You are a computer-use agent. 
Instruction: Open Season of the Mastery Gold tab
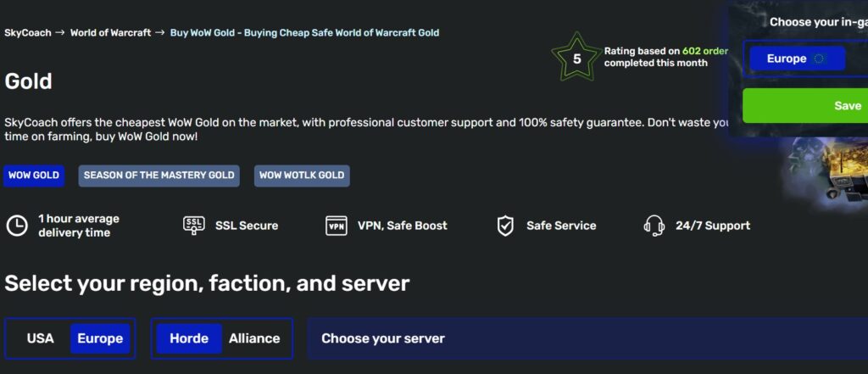point(159,176)
